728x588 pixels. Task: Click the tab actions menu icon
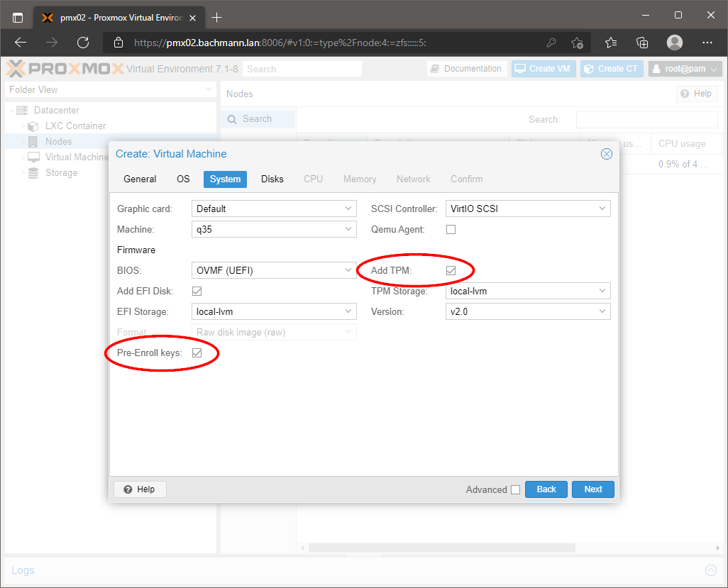(18, 18)
